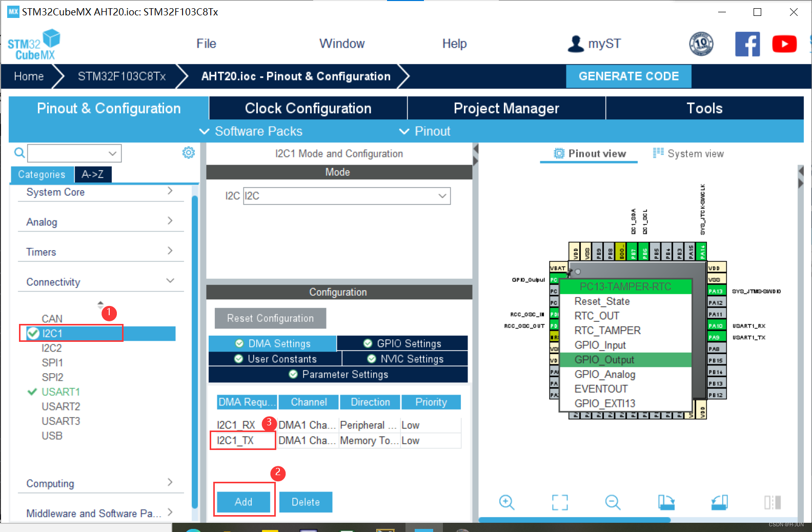Go to STM32F103C8Tx breadcrumb

click(121, 76)
